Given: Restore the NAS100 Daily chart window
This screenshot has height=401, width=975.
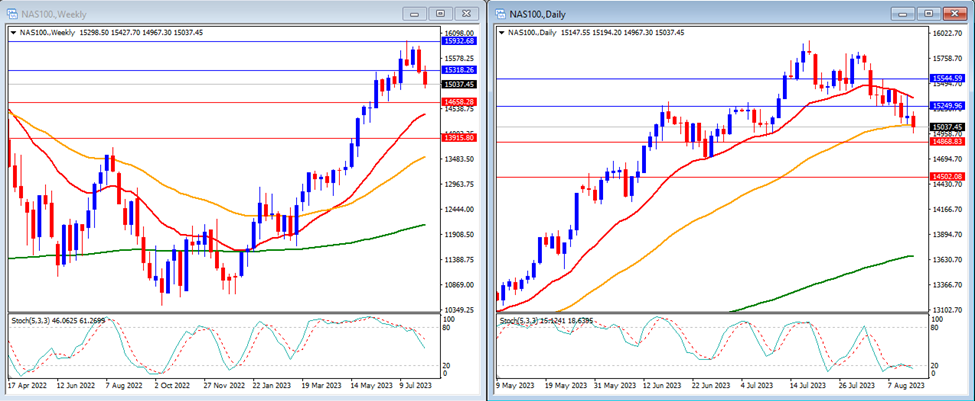Looking at the screenshot, I should [928, 13].
